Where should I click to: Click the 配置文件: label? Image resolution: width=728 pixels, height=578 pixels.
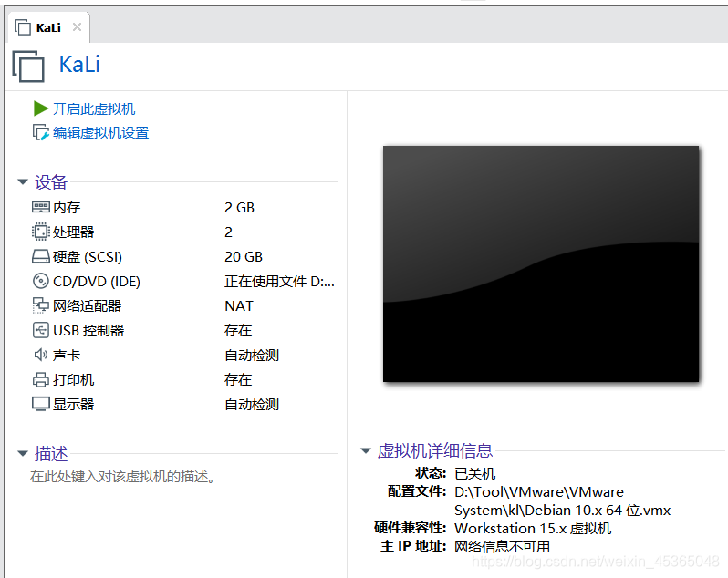418,491
